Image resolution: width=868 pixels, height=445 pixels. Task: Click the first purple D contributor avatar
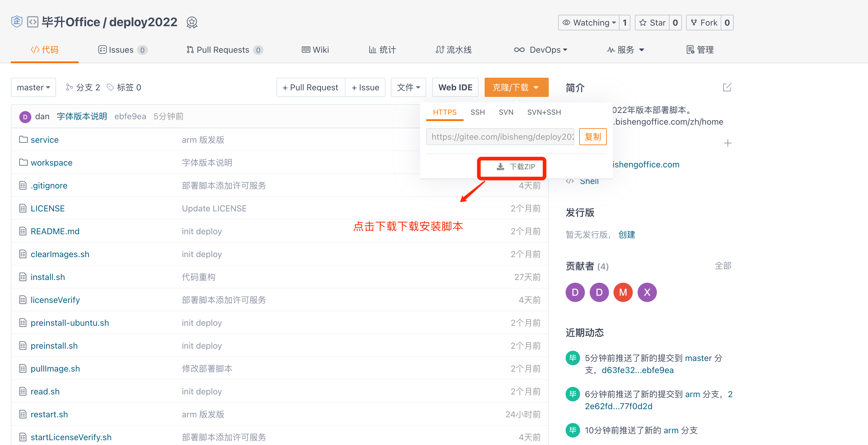point(575,292)
